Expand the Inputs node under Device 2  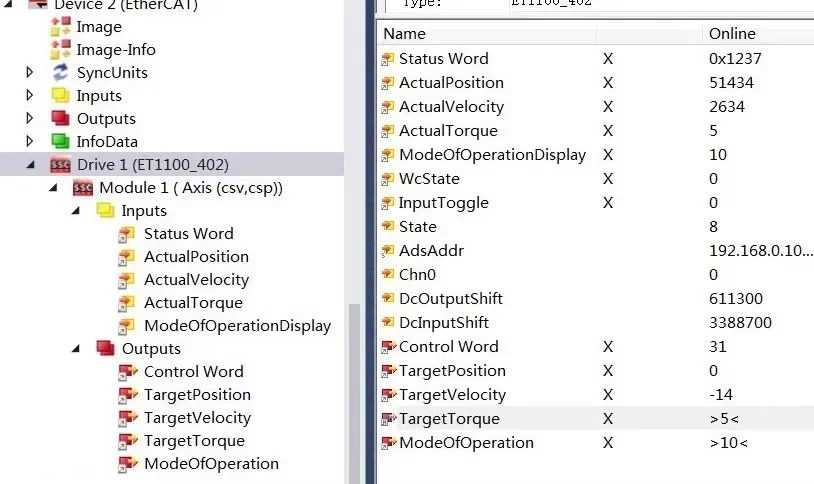click(x=30, y=95)
